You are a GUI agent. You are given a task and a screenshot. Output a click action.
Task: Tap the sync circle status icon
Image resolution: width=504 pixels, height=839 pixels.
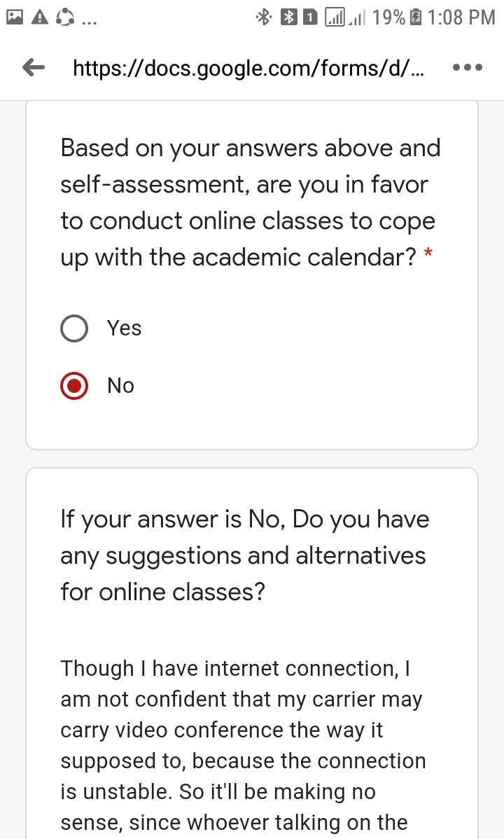(x=65, y=17)
